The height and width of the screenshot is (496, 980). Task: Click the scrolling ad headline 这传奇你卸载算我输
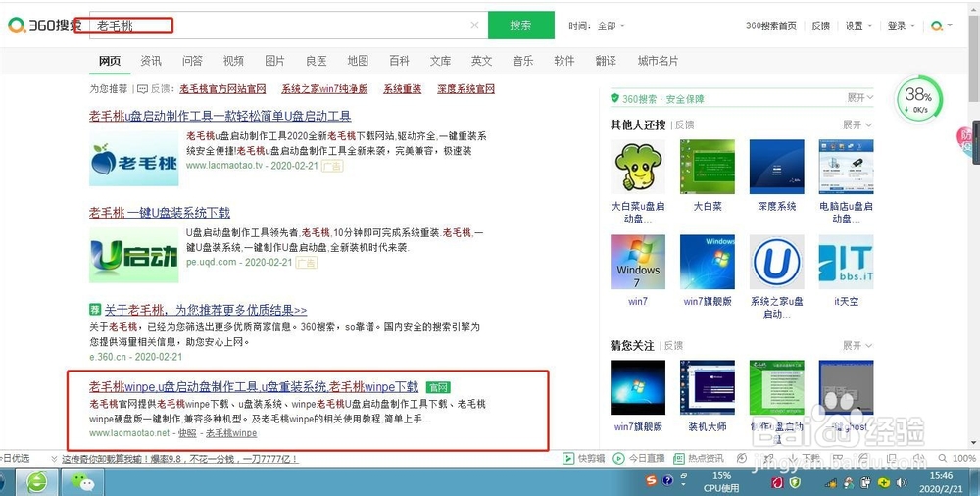180,459
